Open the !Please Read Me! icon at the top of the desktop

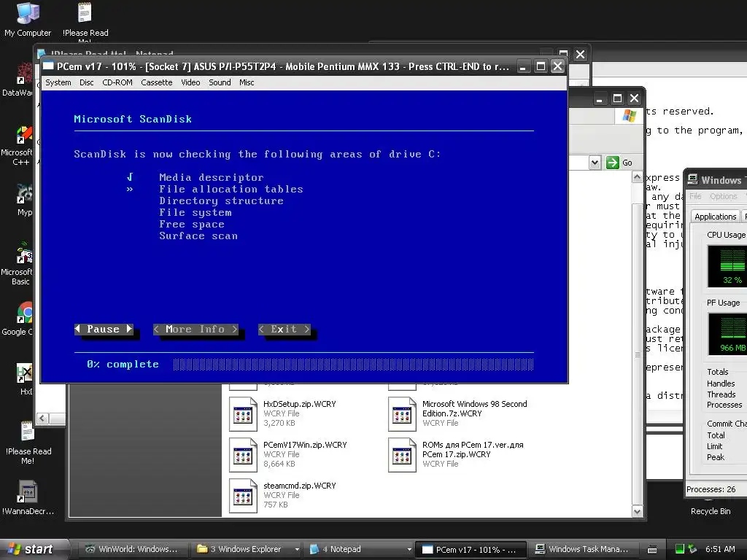pos(85,20)
